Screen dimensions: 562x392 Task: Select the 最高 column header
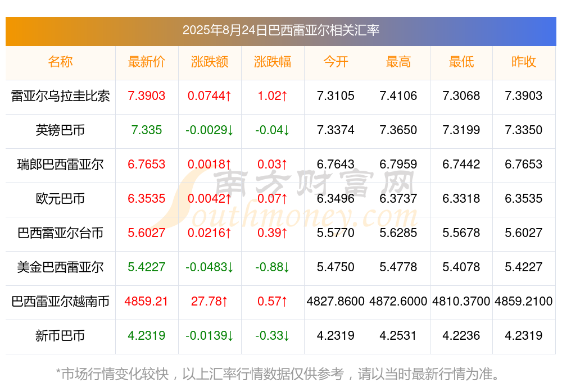(398, 62)
